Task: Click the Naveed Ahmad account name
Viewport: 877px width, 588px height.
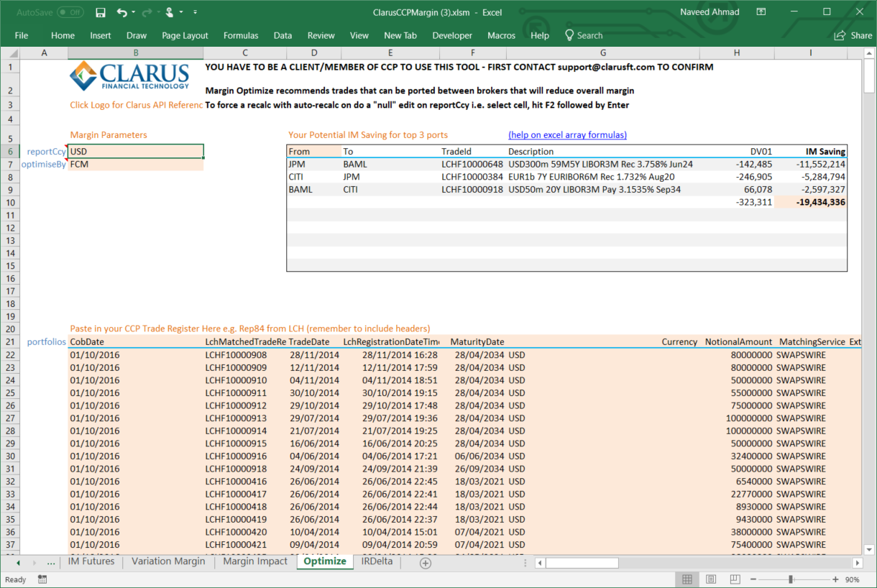Action: pos(708,12)
